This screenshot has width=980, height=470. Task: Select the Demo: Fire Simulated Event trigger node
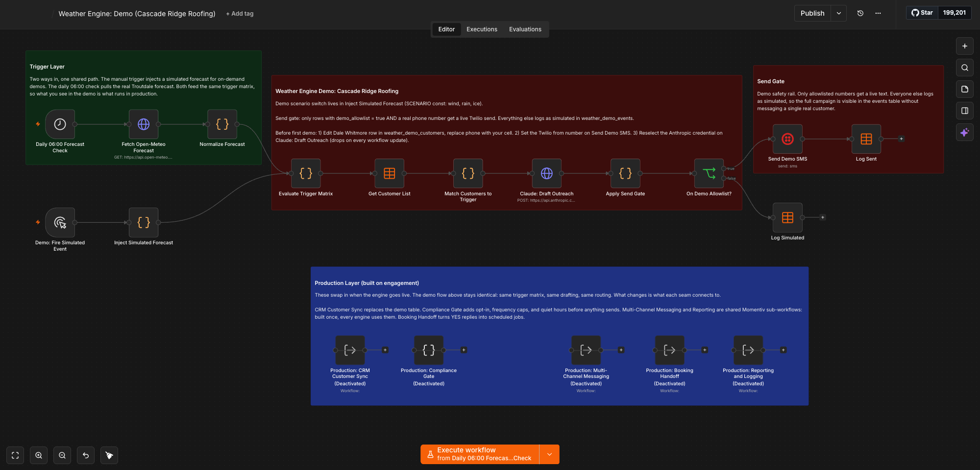(x=60, y=222)
